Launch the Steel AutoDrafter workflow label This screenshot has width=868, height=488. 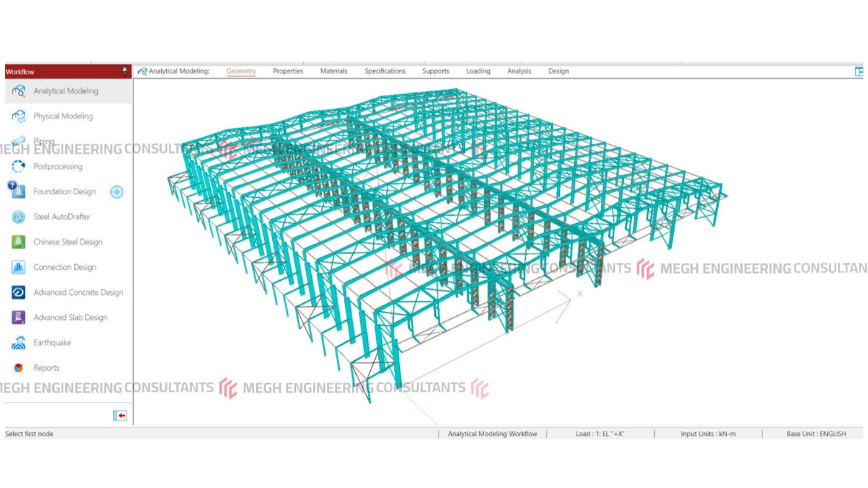click(x=62, y=217)
